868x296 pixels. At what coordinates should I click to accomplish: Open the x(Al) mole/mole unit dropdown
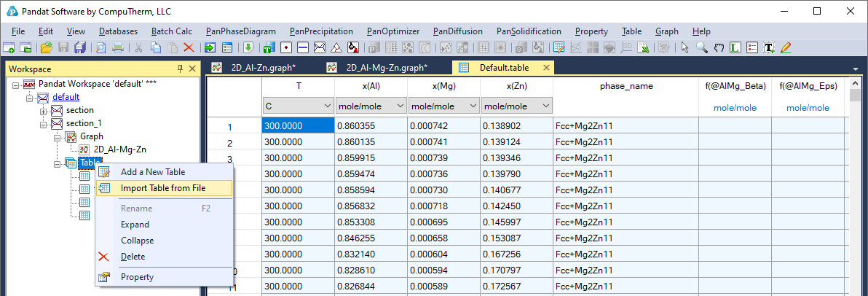point(399,106)
